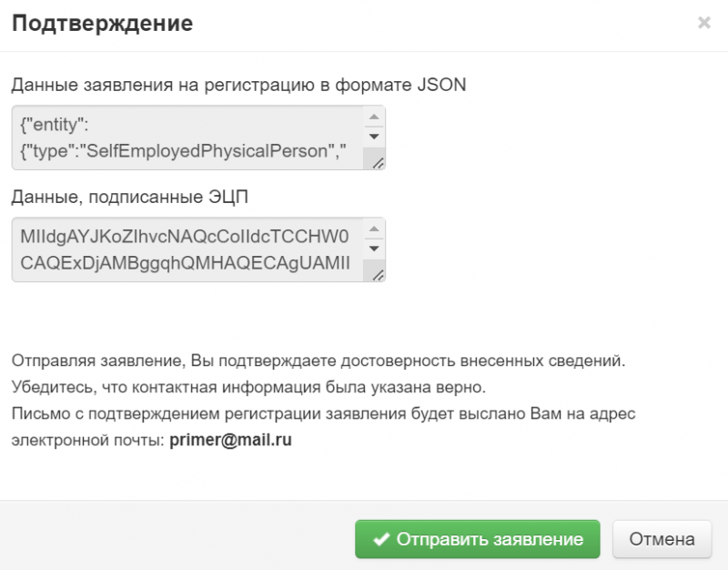Close the Подтверждение dialog with the X

point(703,24)
